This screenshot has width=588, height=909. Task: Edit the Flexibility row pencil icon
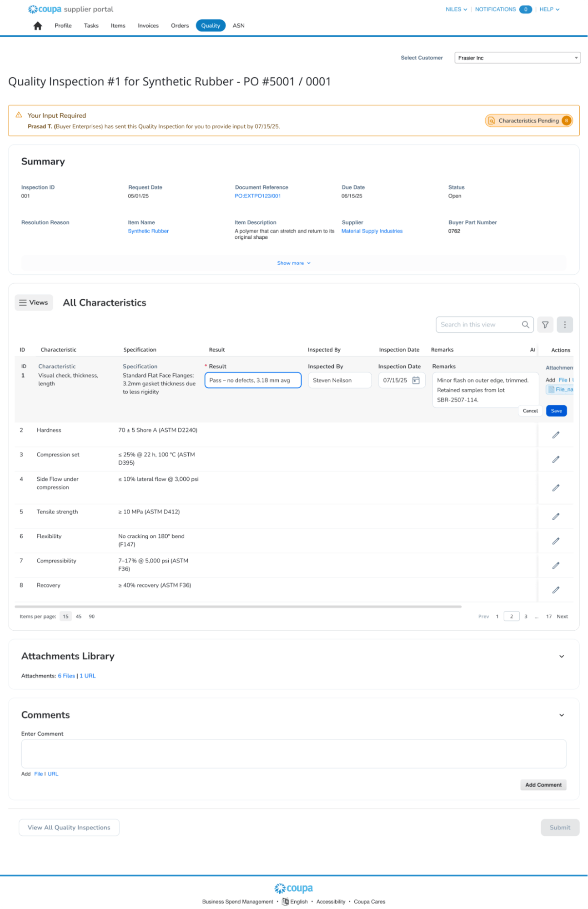[x=556, y=541]
